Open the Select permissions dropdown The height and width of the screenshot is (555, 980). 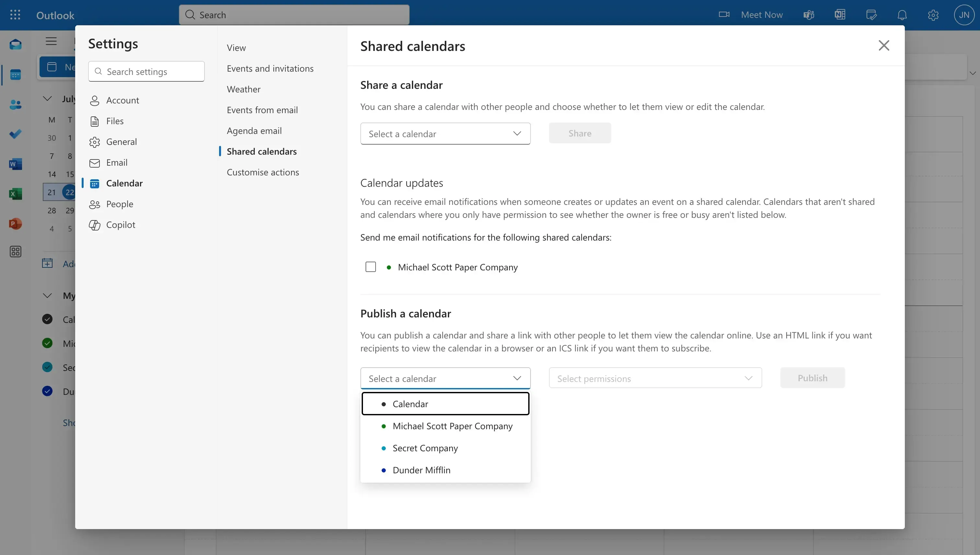point(655,378)
